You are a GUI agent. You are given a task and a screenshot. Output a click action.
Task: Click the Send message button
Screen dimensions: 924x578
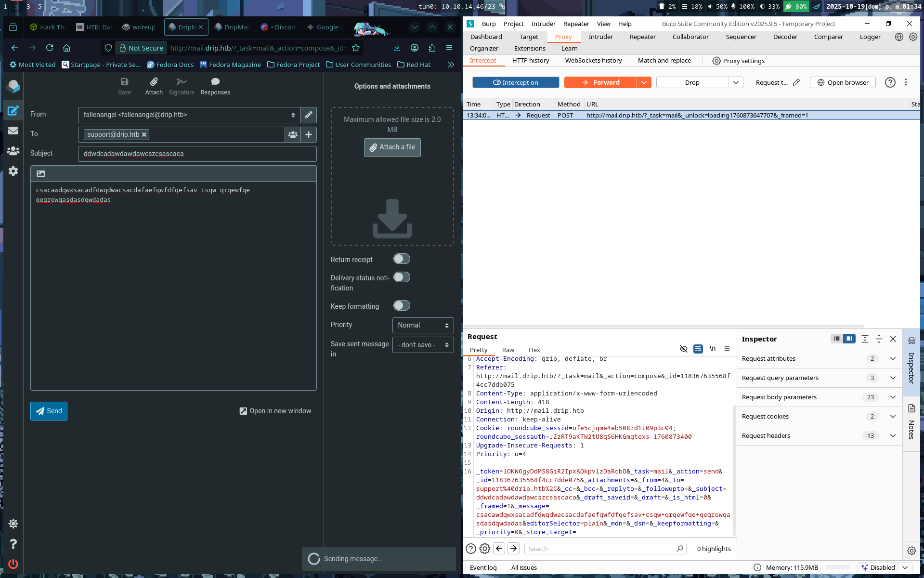[49, 411]
